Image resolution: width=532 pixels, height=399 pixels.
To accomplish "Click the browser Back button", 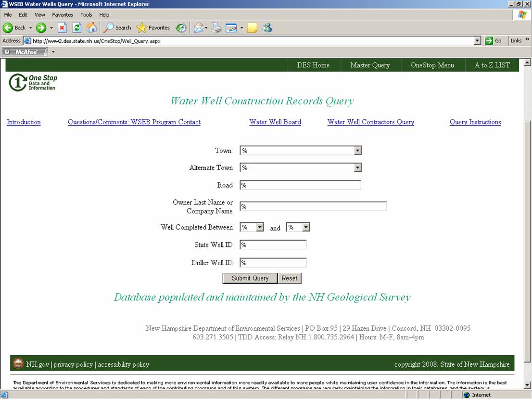I will tap(14, 28).
